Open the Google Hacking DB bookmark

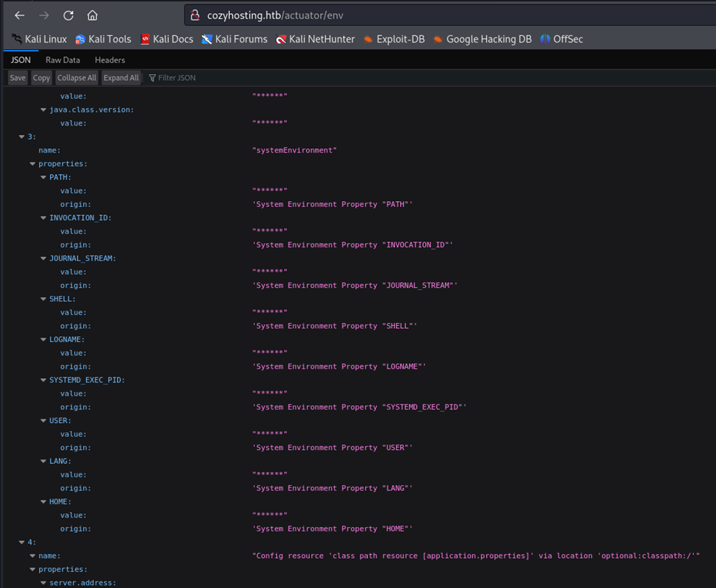click(482, 39)
